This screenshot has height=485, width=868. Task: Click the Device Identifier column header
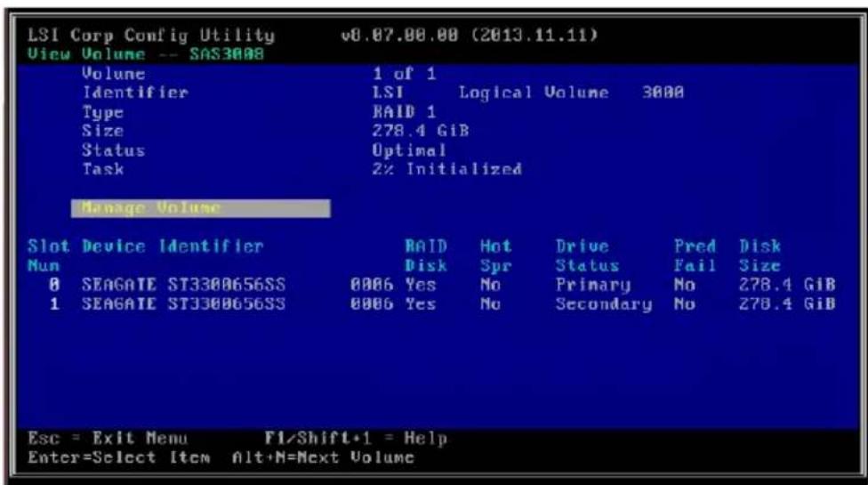[173, 247]
